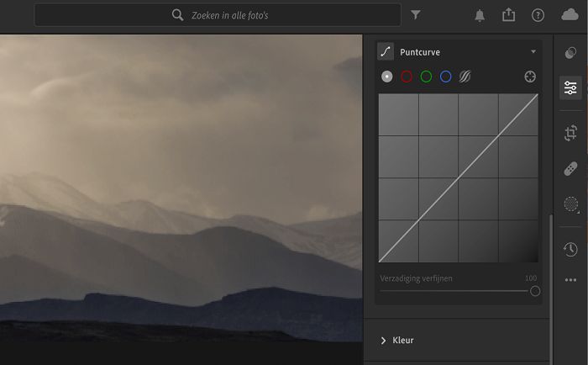Click the Puntcurve label

[x=420, y=52]
